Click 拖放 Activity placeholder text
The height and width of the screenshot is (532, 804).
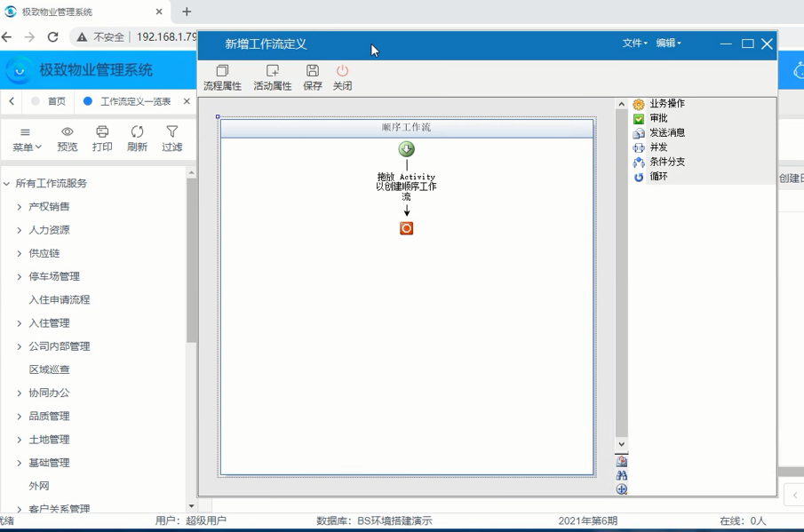(406, 187)
